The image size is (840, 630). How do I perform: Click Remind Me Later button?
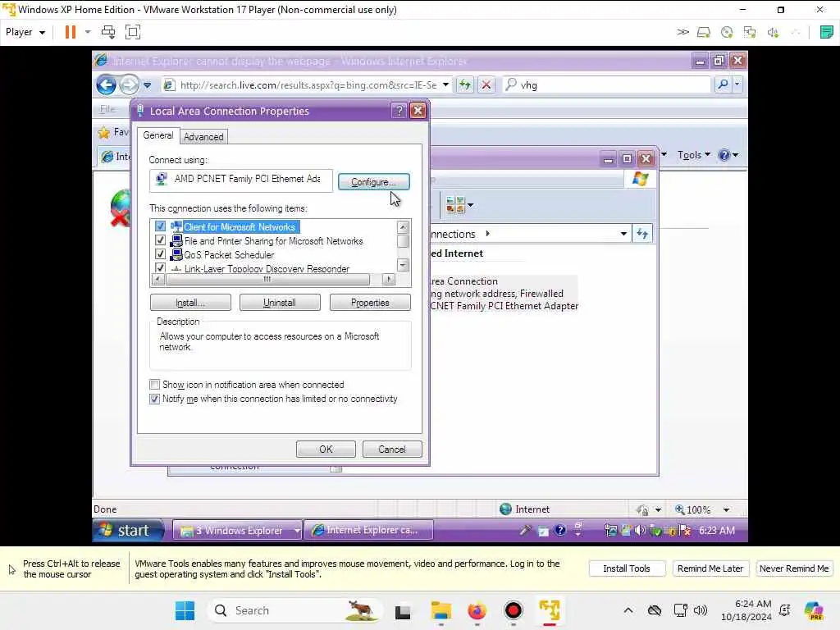710,568
